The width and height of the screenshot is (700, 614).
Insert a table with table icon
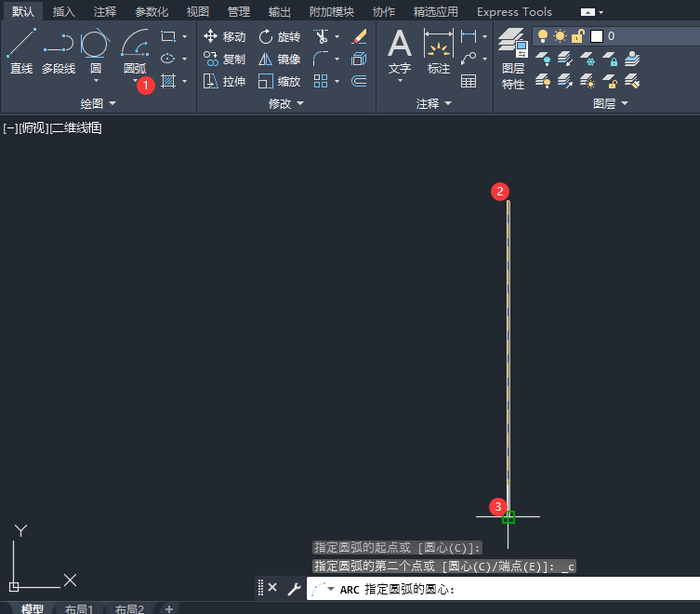click(469, 81)
